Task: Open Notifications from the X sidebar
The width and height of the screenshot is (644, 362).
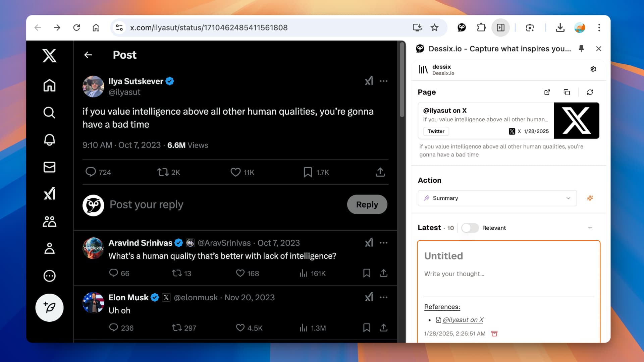Action: pyautogui.click(x=49, y=140)
